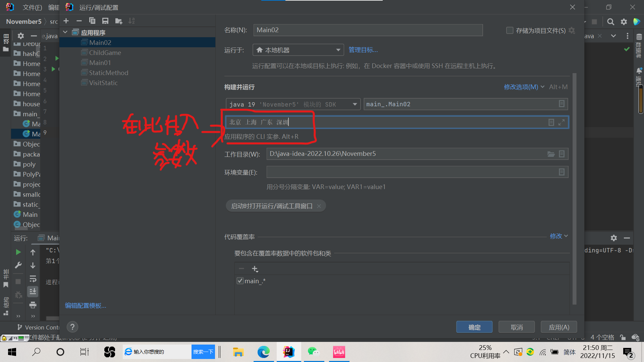Click 搜索一下 button in taskbar search
This screenshot has height=362, width=644.
pos(203,352)
